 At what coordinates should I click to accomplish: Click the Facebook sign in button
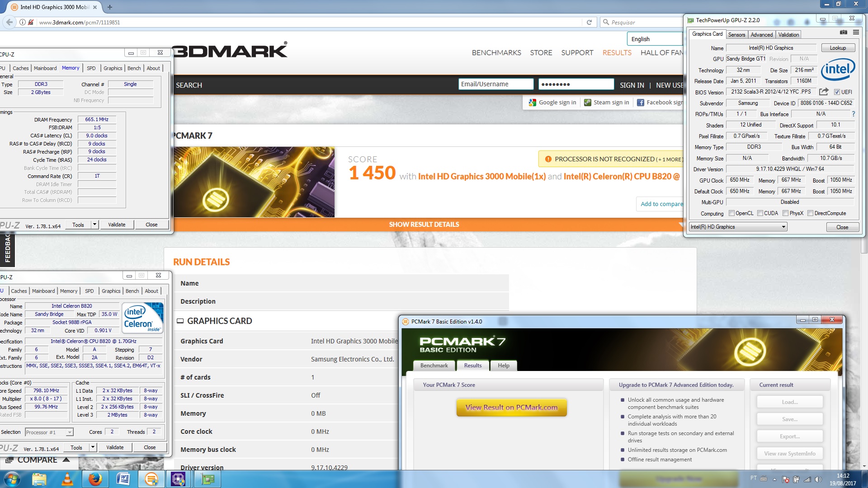click(x=660, y=103)
